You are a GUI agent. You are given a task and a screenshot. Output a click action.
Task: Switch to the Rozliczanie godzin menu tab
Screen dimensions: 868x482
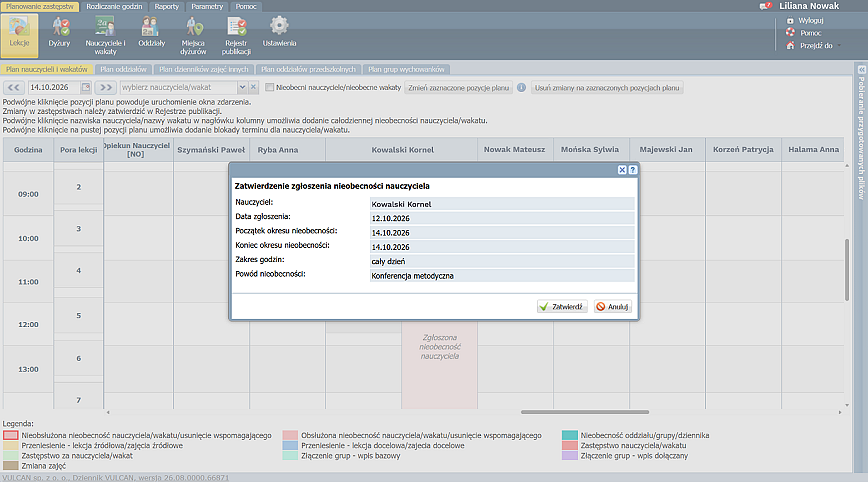point(114,7)
